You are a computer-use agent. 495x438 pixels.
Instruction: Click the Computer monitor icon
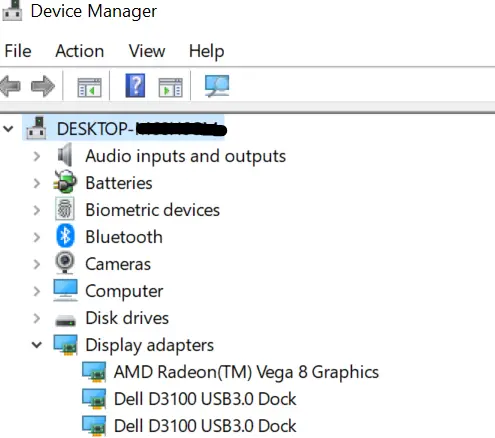point(65,290)
